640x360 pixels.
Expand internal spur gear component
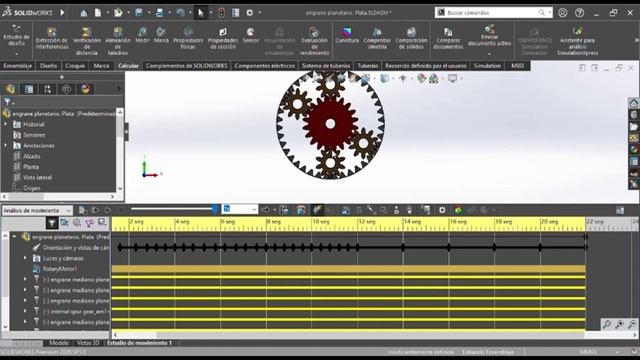pos(25,311)
